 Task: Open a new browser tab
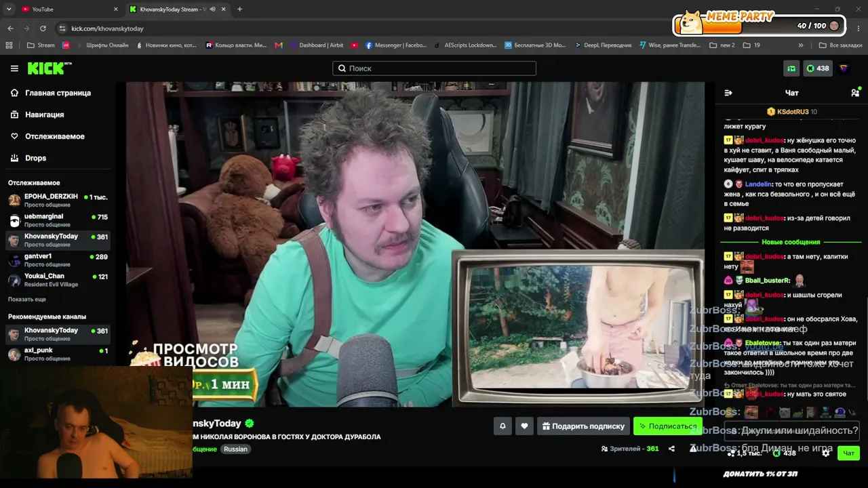(239, 9)
